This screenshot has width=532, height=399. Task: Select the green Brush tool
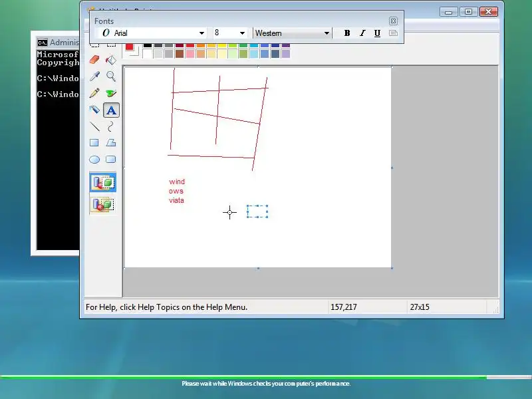[111, 93]
